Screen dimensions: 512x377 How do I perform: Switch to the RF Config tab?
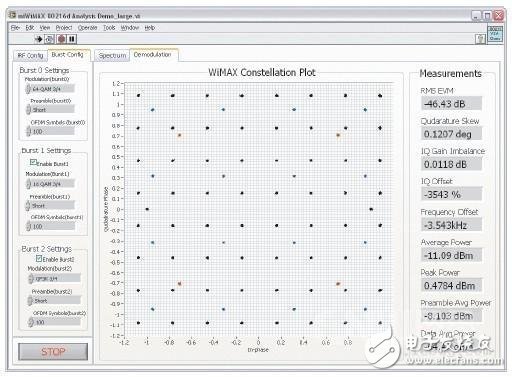tap(30, 56)
